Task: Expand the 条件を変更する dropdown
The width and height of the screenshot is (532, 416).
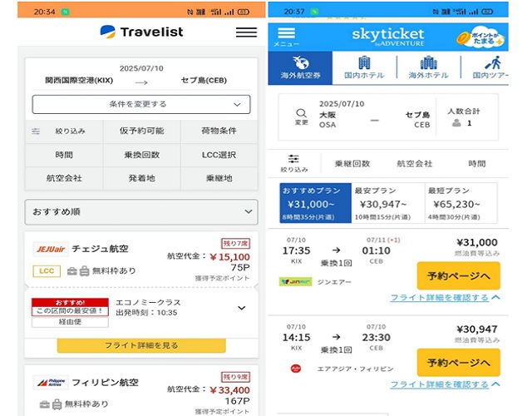Action: (x=141, y=104)
